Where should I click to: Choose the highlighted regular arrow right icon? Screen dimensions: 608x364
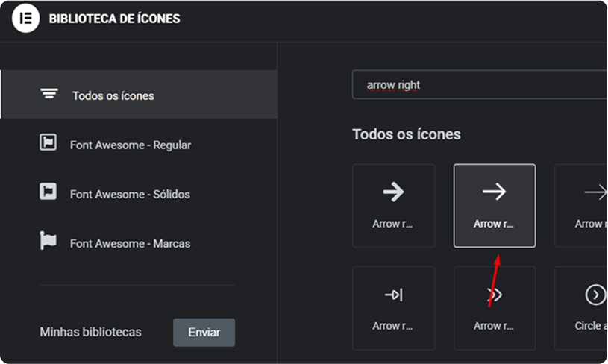coord(494,205)
